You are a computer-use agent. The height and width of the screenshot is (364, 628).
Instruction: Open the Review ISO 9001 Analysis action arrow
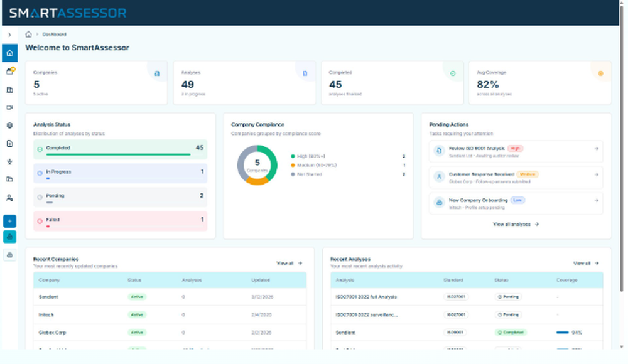(x=595, y=149)
